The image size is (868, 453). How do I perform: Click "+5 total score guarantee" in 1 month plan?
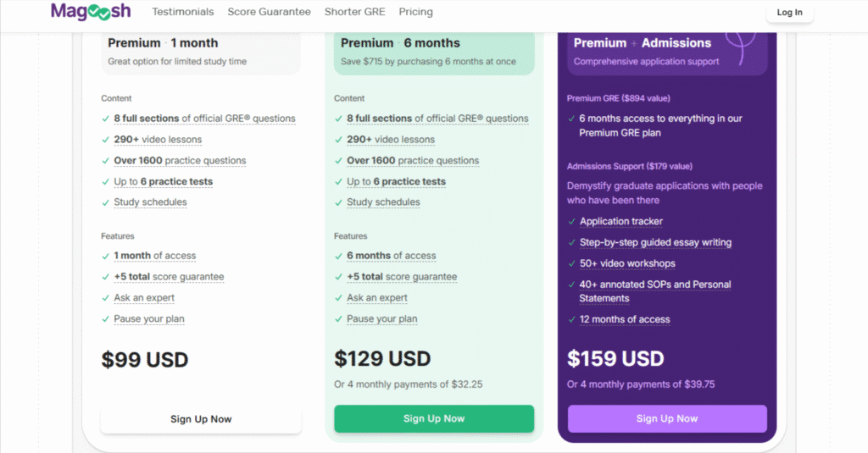[169, 277]
